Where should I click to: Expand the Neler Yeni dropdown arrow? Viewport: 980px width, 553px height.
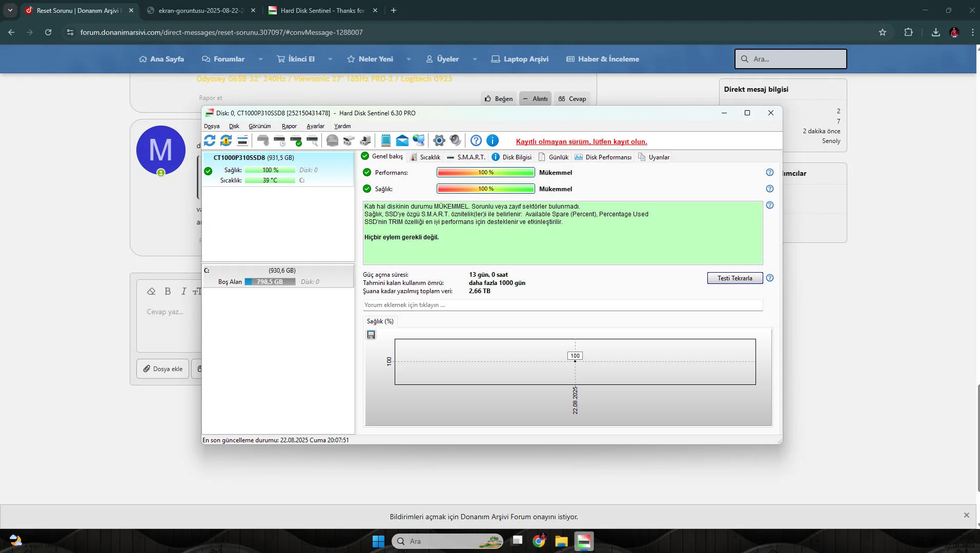coord(409,59)
